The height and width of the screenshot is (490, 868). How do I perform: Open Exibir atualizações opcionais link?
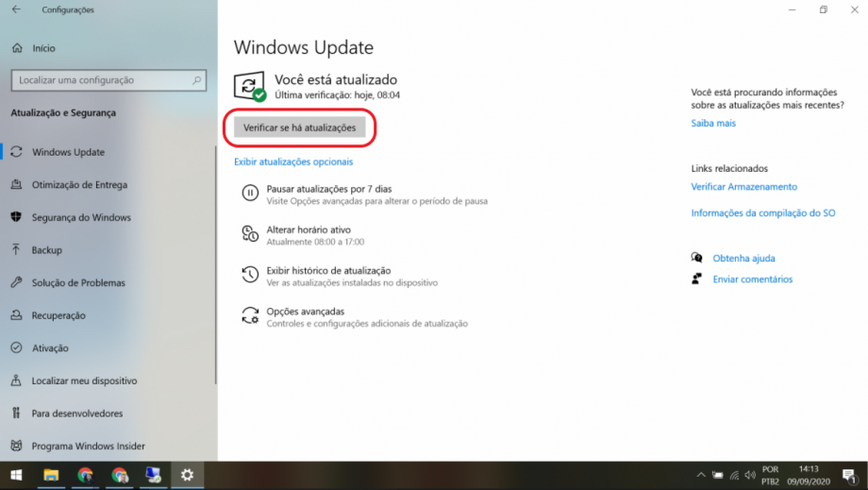[x=293, y=162]
